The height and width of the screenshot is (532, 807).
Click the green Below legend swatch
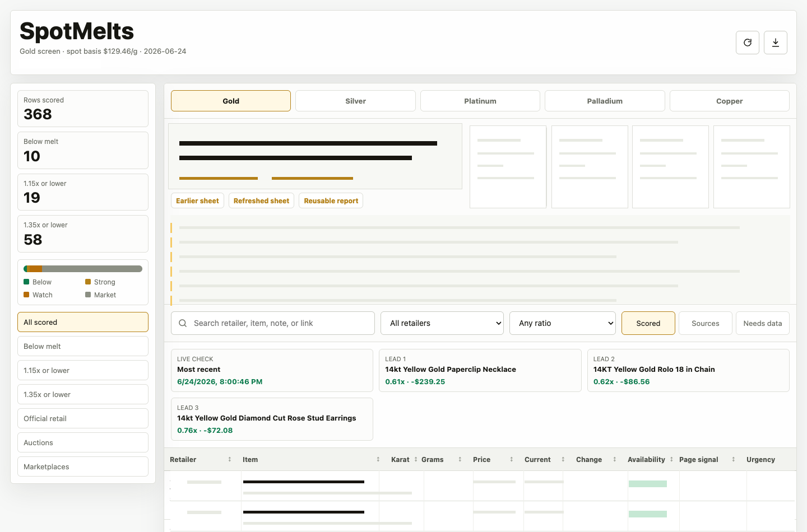tap(26, 282)
